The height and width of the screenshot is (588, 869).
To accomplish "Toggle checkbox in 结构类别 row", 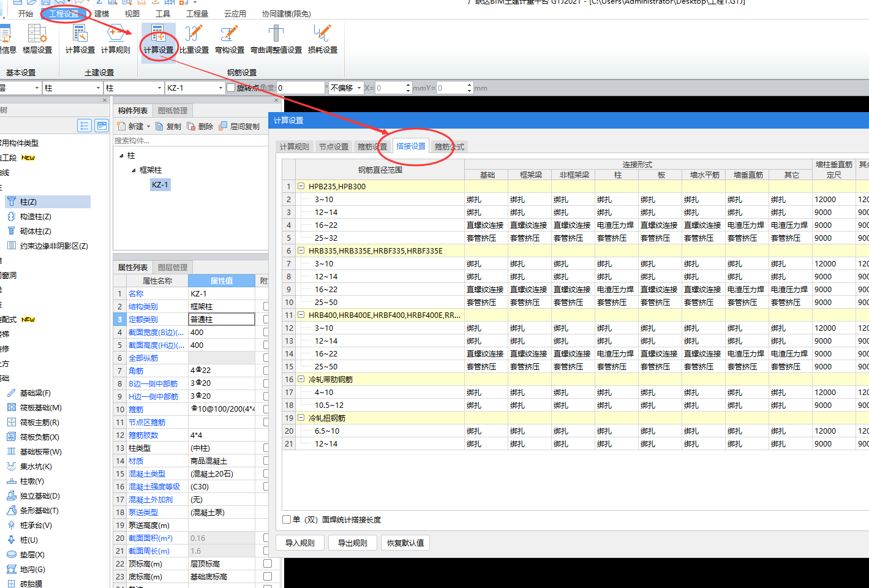I will tap(266, 306).
